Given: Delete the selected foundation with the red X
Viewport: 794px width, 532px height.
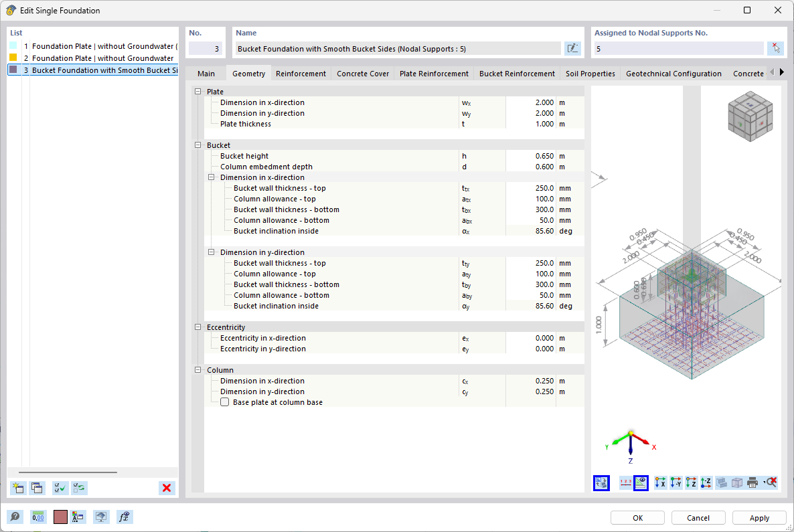Looking at the screenshot, I should (166, 488).
